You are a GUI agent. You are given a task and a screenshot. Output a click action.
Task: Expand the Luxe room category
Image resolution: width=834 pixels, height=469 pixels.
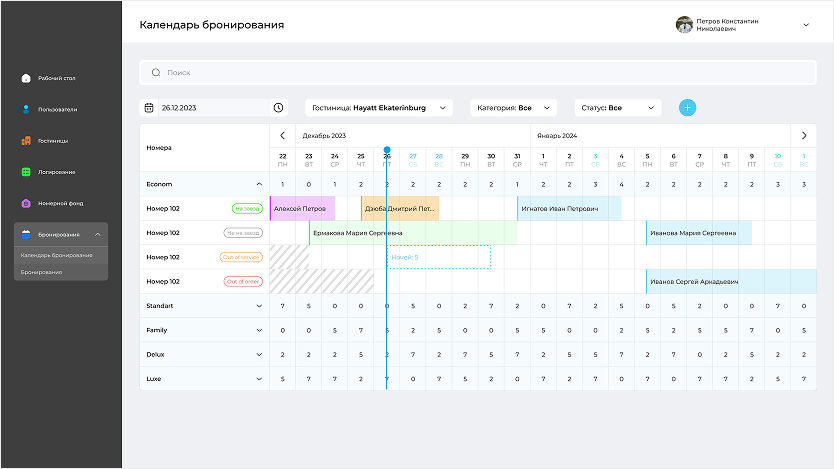(x=259, y=379)
